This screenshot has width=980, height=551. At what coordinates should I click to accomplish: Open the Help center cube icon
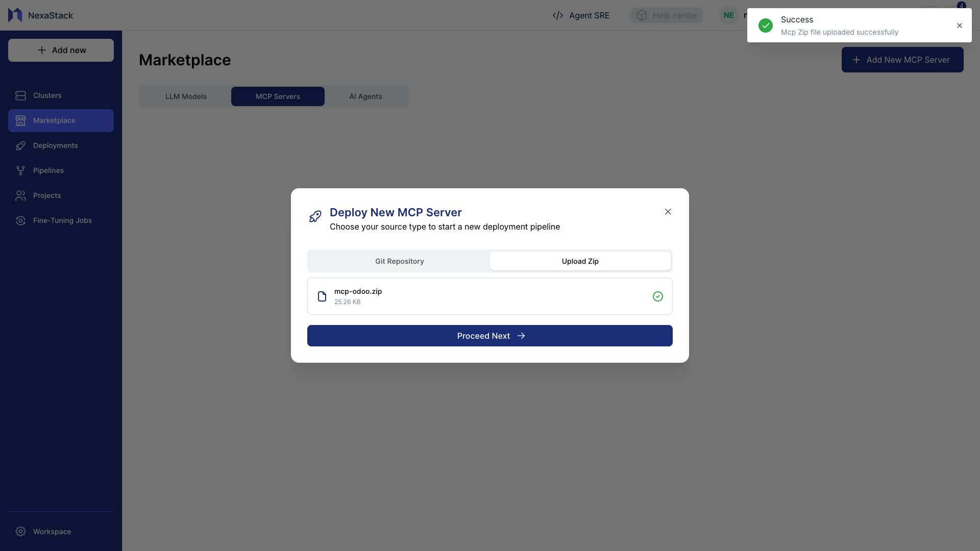pos(641,15)
